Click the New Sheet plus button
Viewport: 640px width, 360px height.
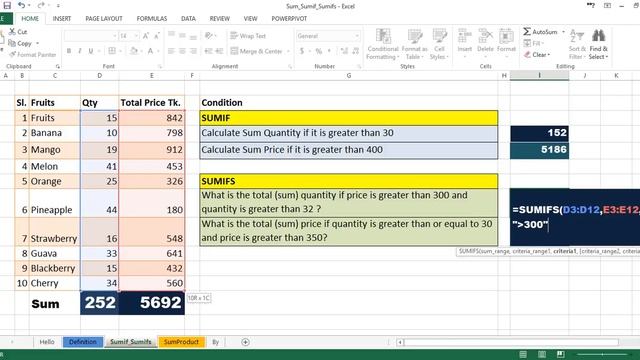point(245,342)
